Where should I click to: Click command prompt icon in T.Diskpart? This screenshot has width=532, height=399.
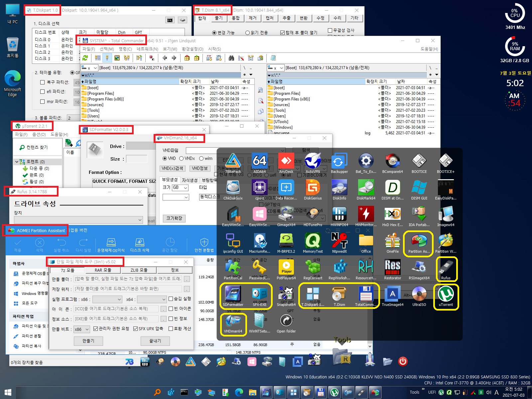[170, 20]
